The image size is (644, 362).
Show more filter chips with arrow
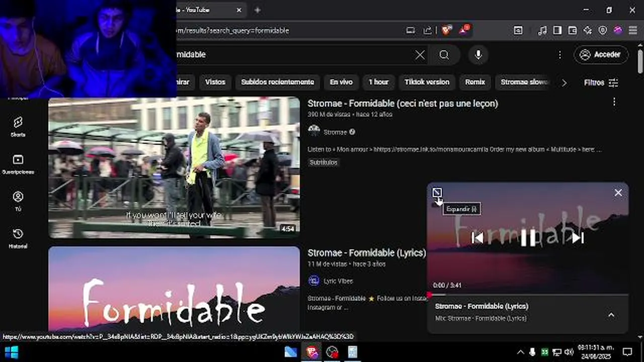(x=564, y=82)
